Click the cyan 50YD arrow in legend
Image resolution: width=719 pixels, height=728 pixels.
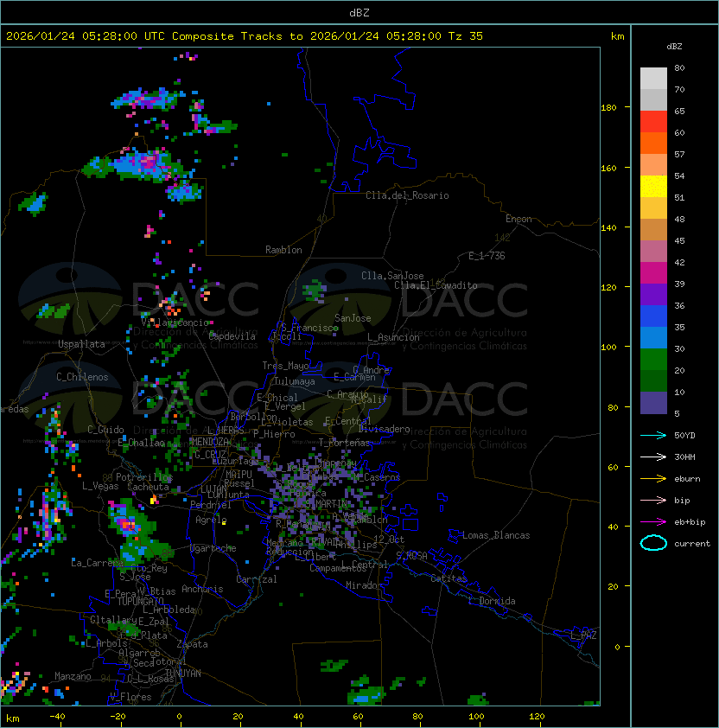(653, 435)
